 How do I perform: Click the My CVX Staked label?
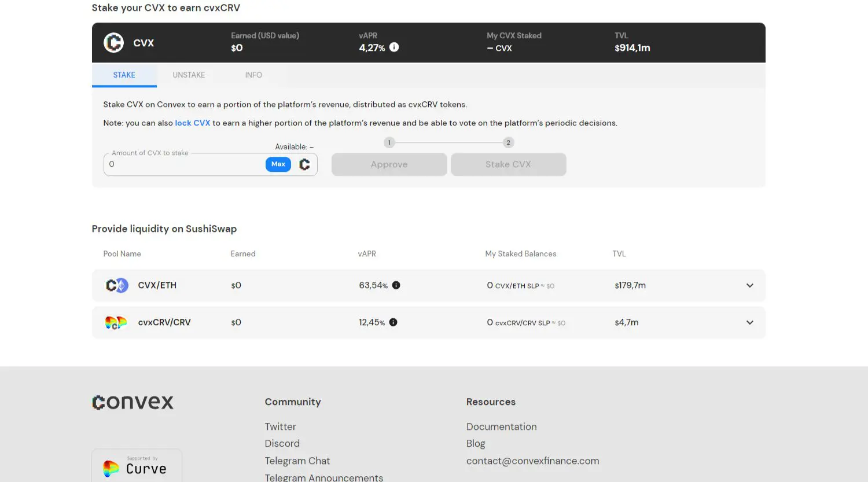[514, 36]
